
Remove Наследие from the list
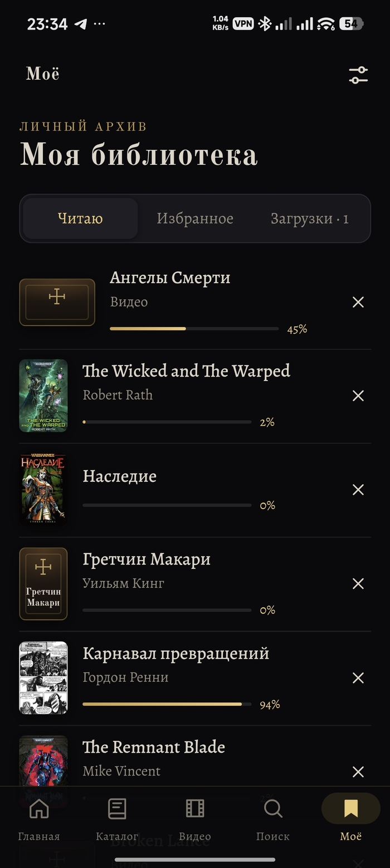click(x=358, y=490)
